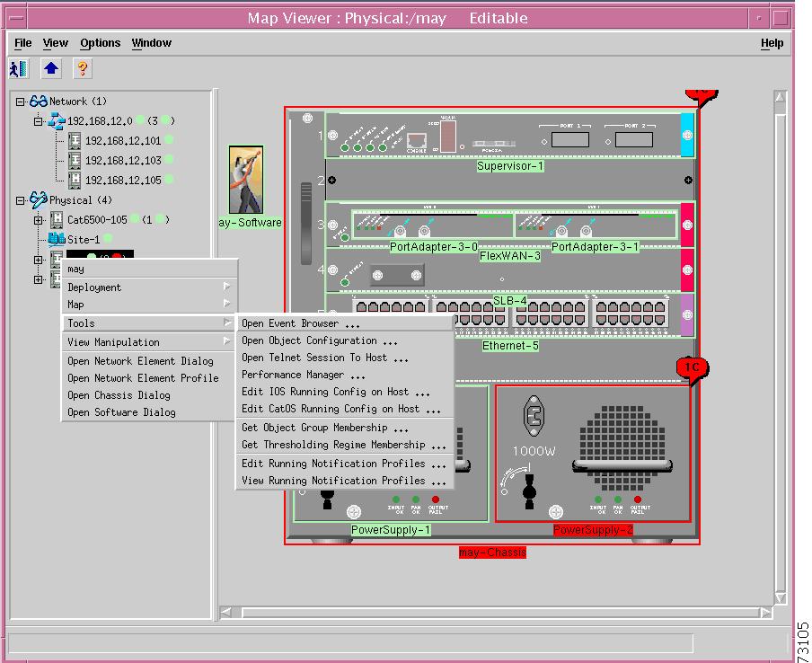Click the blue up-arrow toolbar icon
Image resolution: width=812 pixels, height=663 pixels.
(50, 69)
